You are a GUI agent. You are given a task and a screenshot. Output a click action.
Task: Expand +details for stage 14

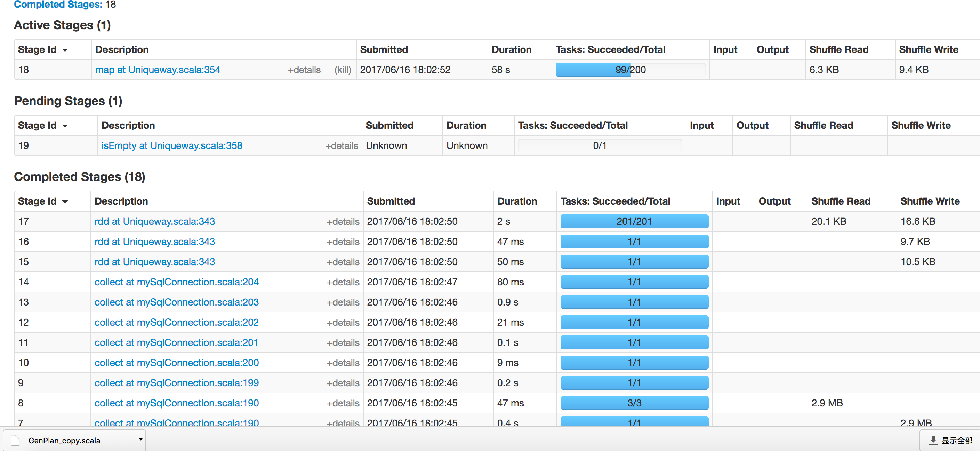click(x=343, y=282)
